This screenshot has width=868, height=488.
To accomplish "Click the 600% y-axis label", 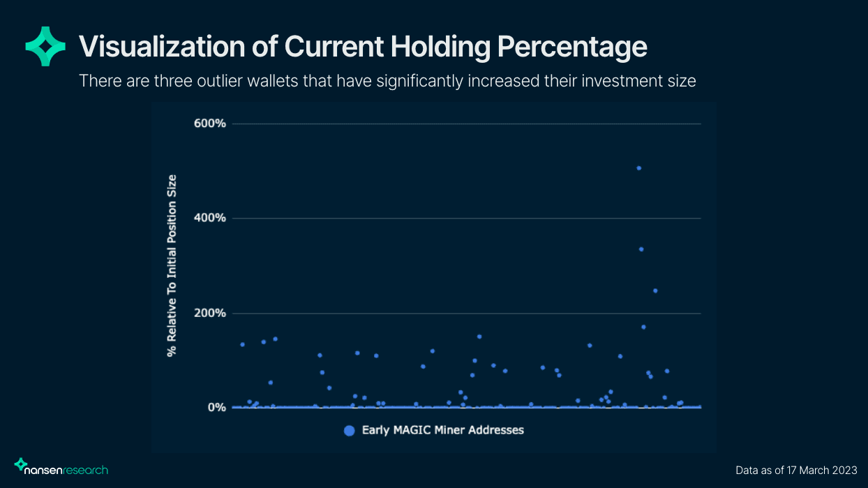I will point(209,124).
